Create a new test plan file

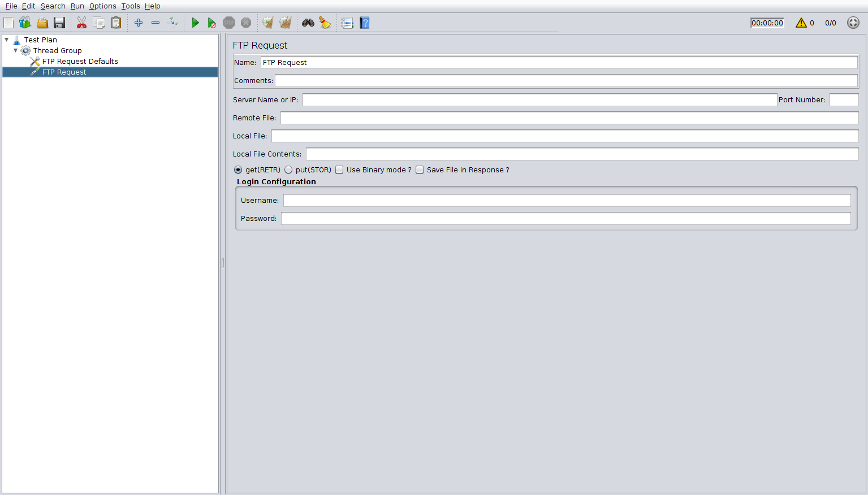coord(8,23)
